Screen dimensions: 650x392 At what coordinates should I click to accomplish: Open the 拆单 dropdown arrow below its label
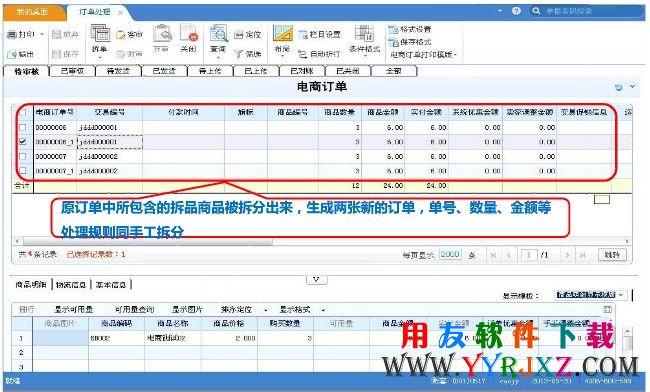coord(100,57)
